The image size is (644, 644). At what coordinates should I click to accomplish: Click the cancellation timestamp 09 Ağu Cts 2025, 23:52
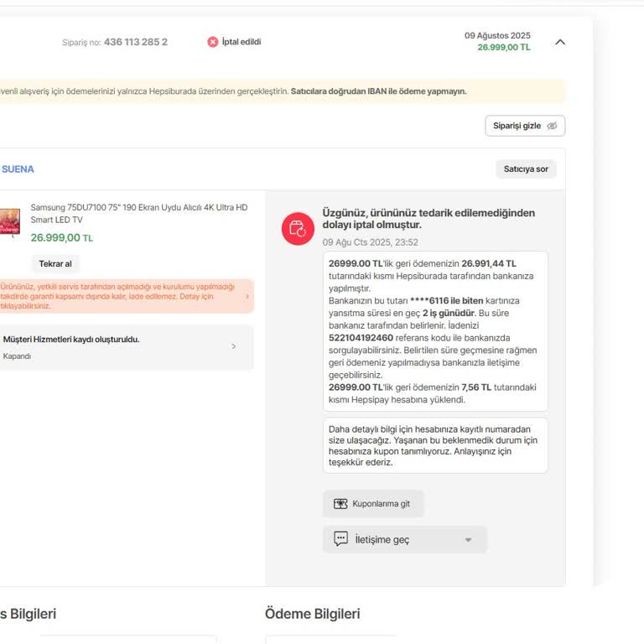point(370,242)
